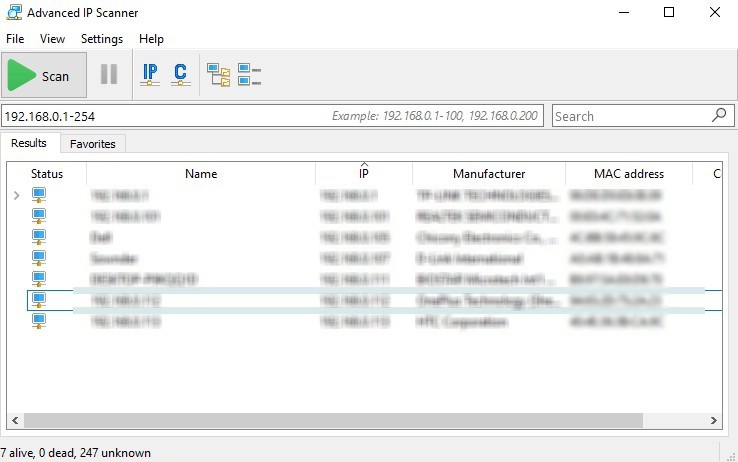Expand the first device row chevron

point(16,195)
